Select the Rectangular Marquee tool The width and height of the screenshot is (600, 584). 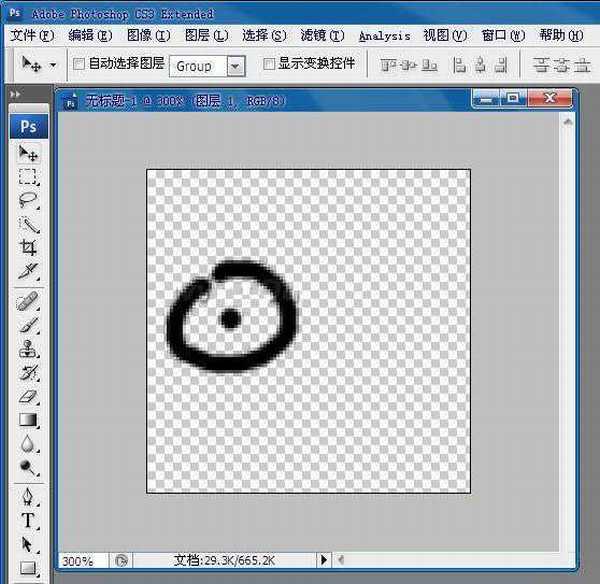point(29,177)
